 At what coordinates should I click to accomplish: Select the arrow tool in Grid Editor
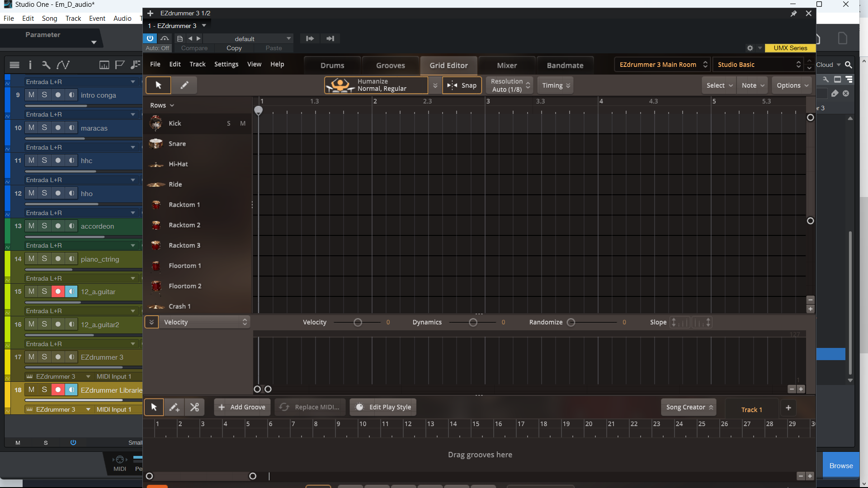[x=158, y=85]
